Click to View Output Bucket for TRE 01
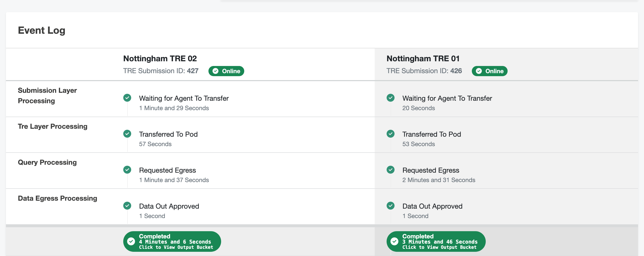The width and height of the screenshot is (644, 256). pos(440,247)
